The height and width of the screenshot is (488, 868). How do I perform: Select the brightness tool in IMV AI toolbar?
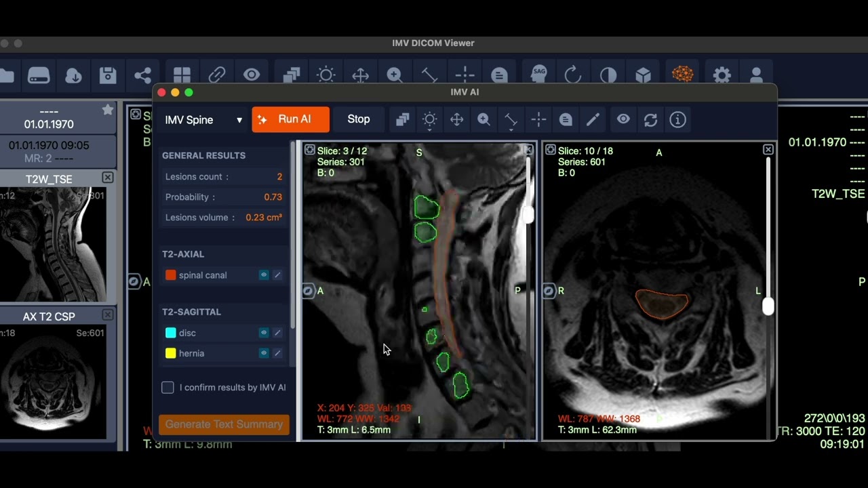[430, 120]
